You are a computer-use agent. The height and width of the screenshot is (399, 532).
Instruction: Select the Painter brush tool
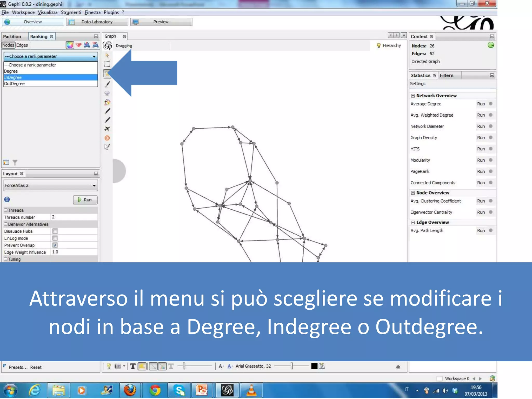[x=107, y=84]
